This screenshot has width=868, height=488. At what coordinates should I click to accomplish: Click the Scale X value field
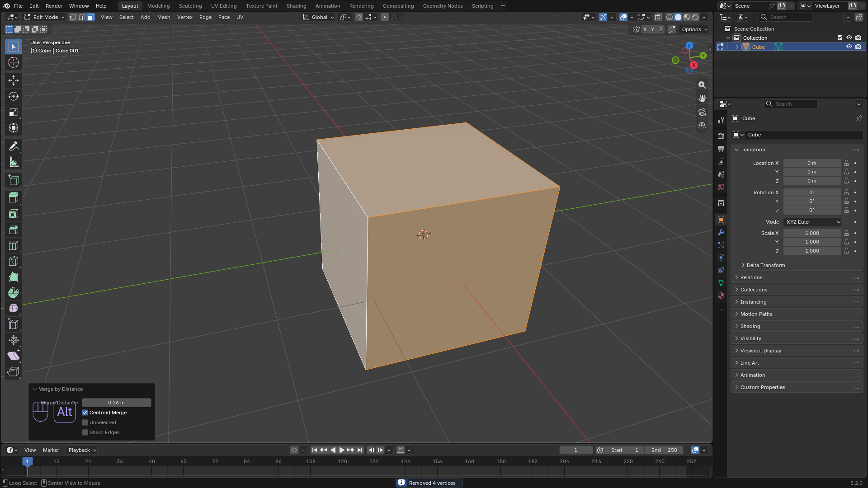[812, 233]
